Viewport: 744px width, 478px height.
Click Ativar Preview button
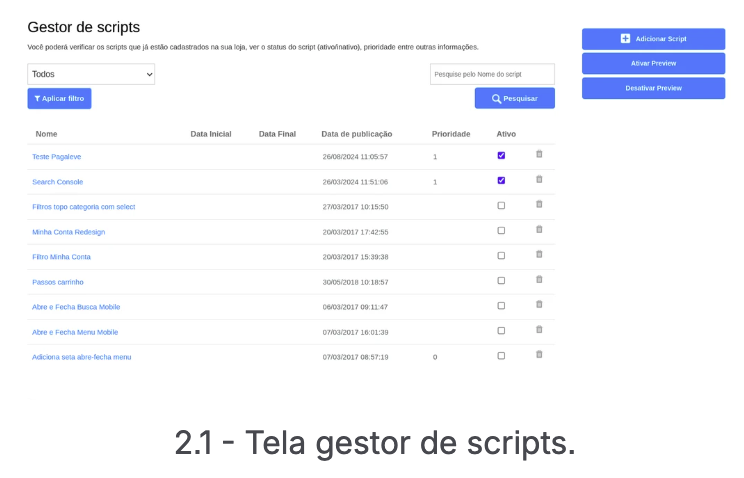click(653, 63)
